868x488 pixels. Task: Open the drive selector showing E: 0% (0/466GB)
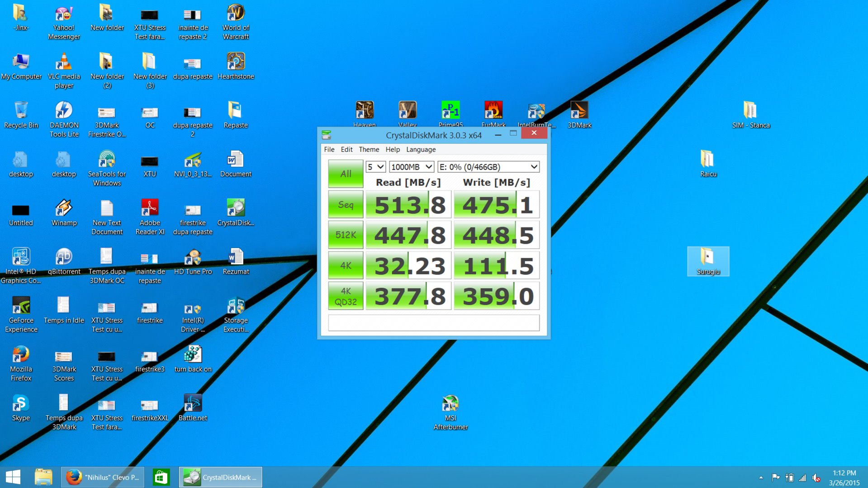[x=489, y=167]
